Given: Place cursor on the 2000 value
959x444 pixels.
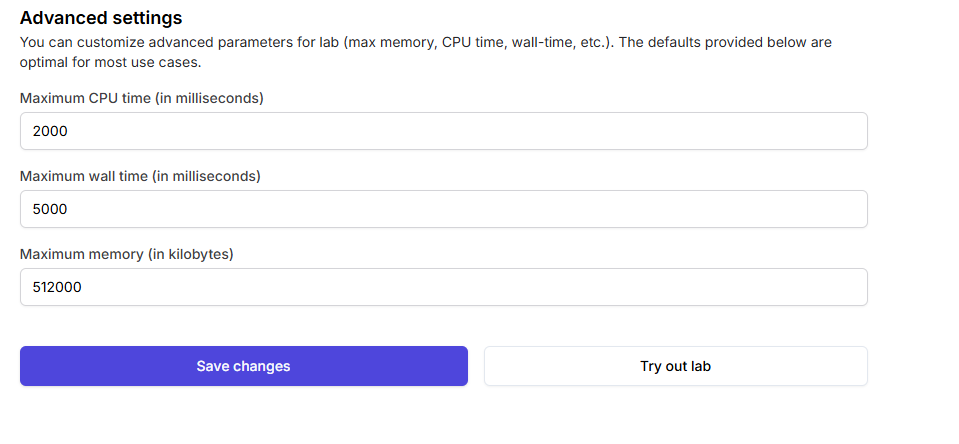Looking at the screenshot, I should tap(50, 131).
